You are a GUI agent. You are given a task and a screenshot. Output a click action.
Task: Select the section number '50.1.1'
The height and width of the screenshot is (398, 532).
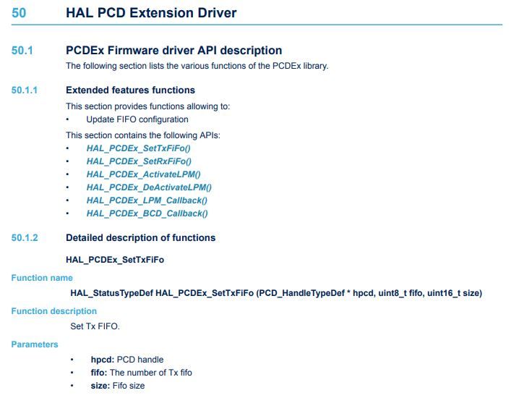click(x=25, y=90)
